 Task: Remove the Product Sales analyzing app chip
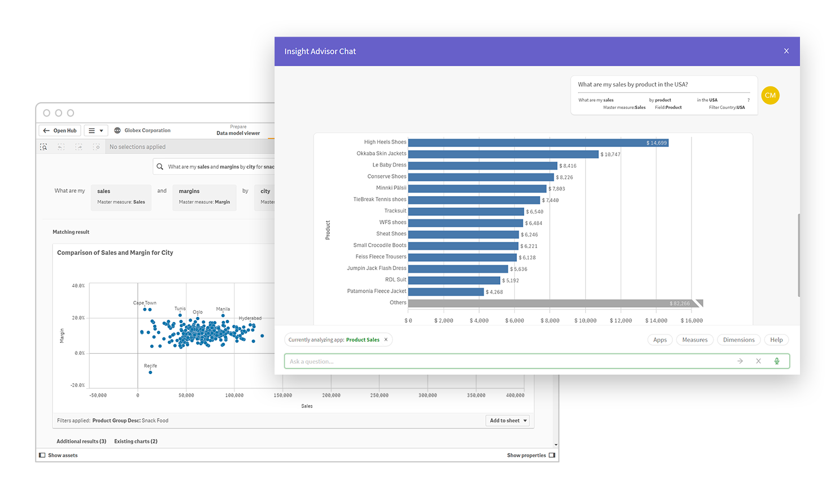click(386, 340)
